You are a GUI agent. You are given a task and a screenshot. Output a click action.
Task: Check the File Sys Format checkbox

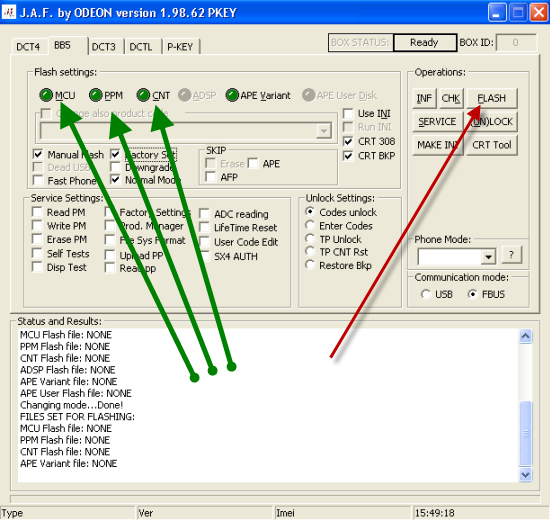point(110,240)
